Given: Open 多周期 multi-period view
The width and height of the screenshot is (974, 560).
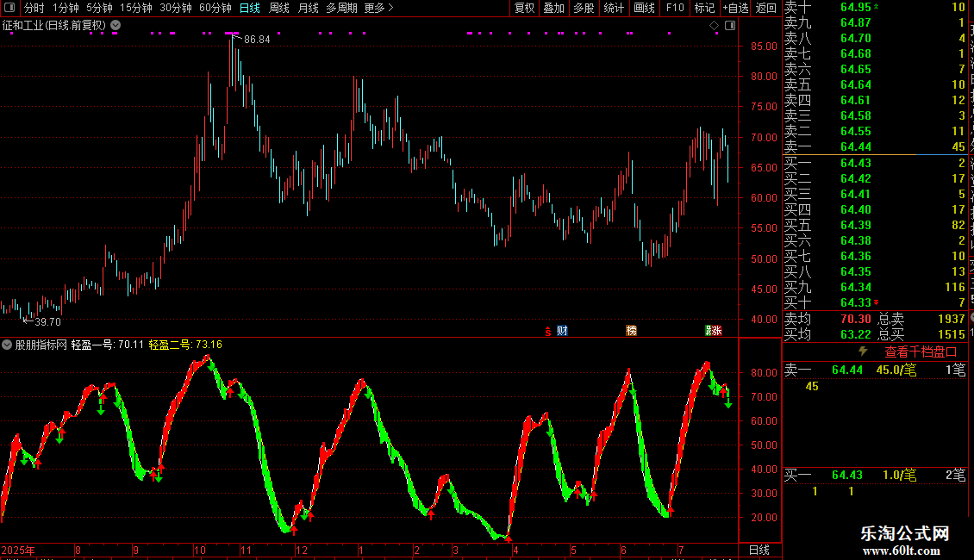Looking at the screenshot, I should click(341, 8).
